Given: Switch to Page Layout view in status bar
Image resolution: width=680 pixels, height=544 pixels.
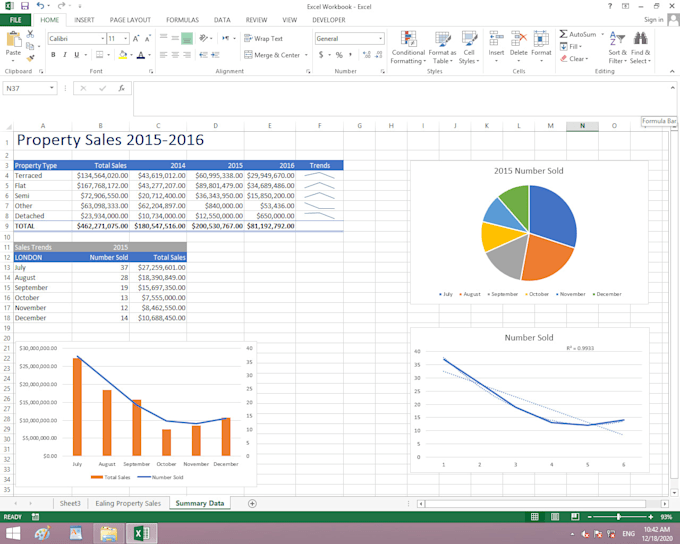Looking at the screenshot, I should [x=555, y=517].
